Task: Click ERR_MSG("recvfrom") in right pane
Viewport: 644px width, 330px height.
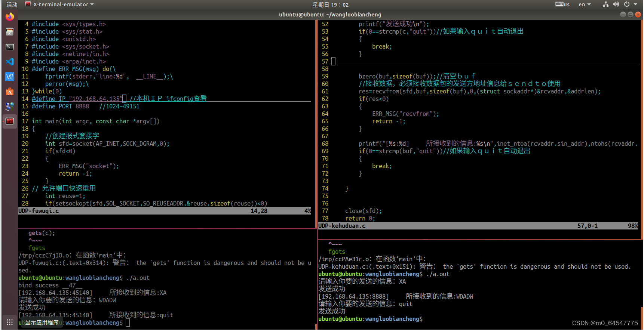Action: click(x=406, y=114)
